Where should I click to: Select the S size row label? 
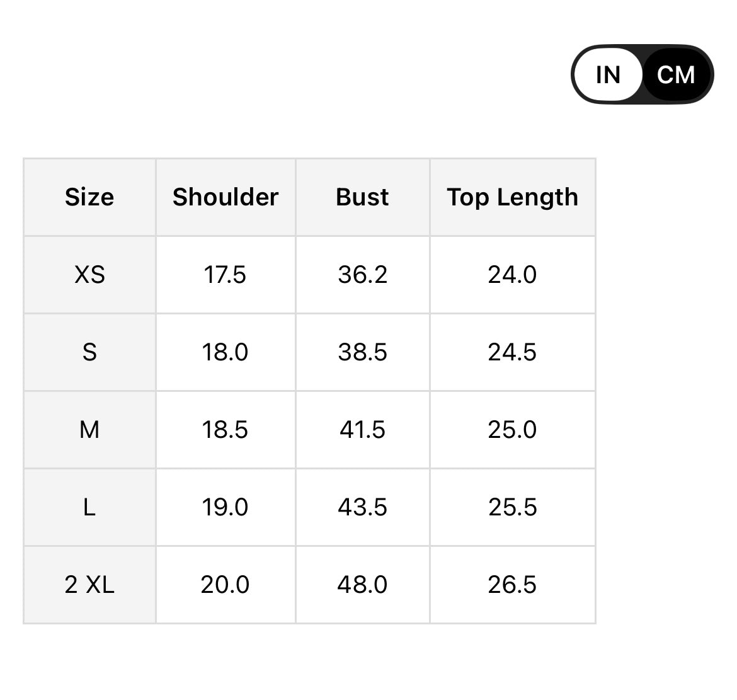(89, 352)
